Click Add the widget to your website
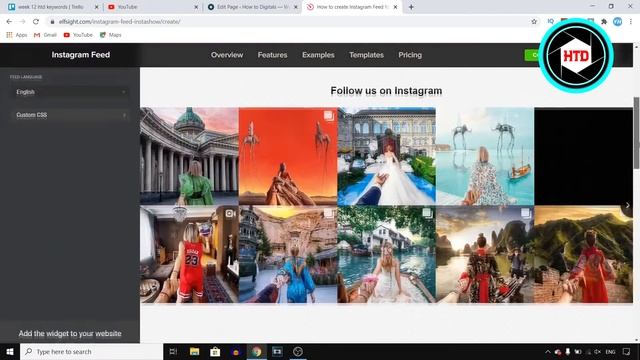 70,333
